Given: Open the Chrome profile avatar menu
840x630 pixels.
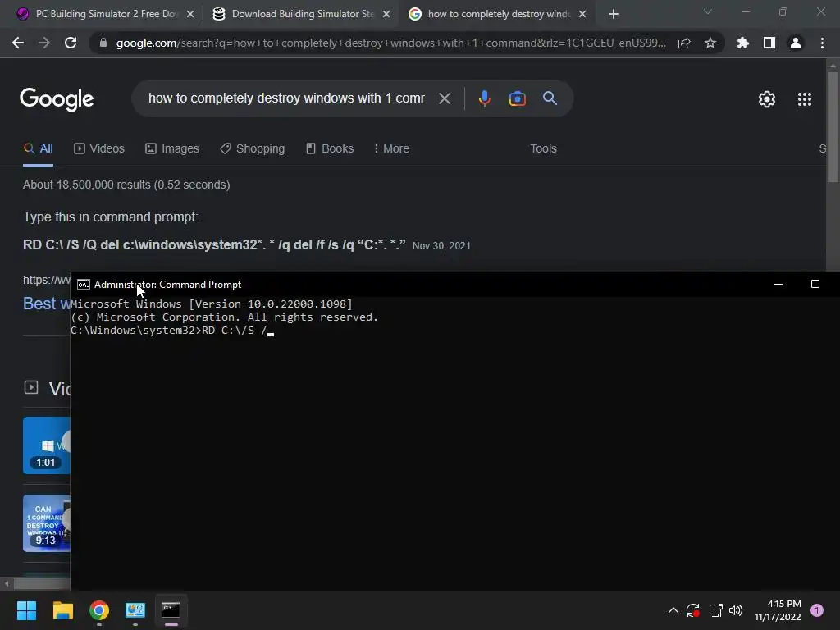Looking at the screenshot, I should click(x=796, y=43).
